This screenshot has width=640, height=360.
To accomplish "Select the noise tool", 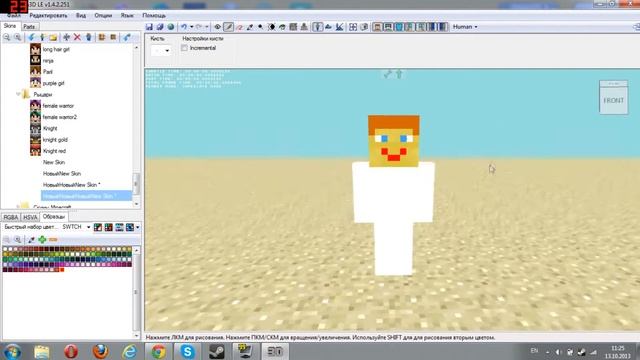I will click(293, 27).
